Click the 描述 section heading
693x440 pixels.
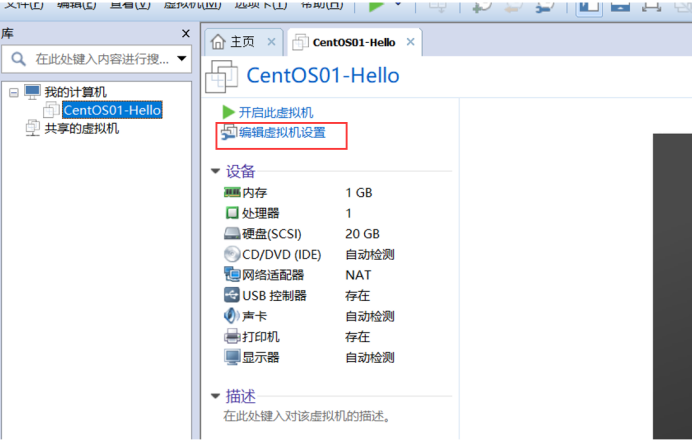pos(240,396)
